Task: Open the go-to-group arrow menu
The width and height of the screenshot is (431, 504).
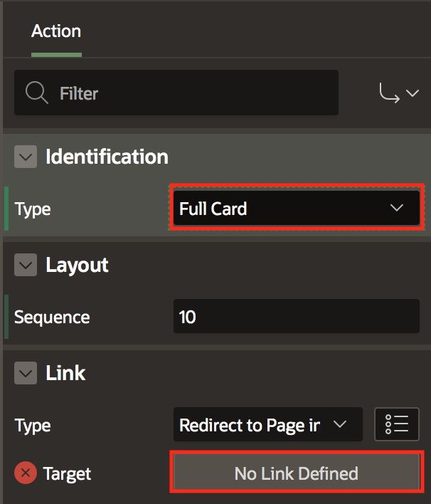Action: 398,93
